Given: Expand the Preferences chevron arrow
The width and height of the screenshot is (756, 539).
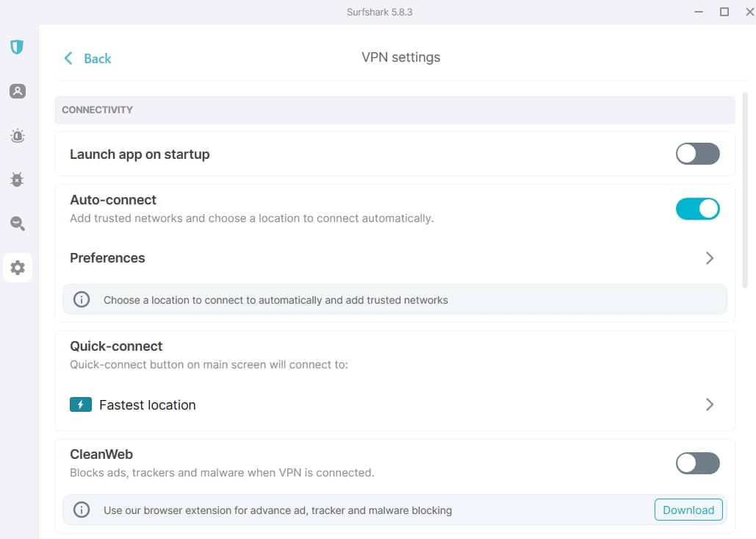Looking at the screenshot, I should click(709, 258).
